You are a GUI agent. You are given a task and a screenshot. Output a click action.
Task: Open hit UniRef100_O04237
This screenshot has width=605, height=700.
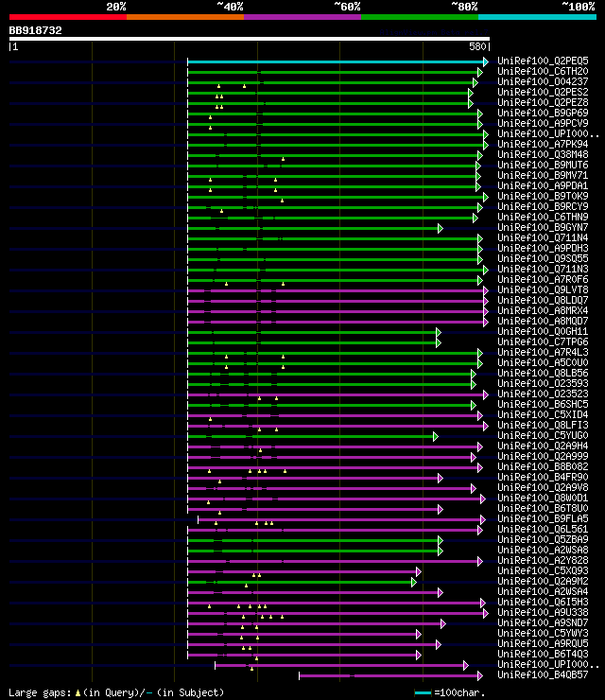click(543, 81)
